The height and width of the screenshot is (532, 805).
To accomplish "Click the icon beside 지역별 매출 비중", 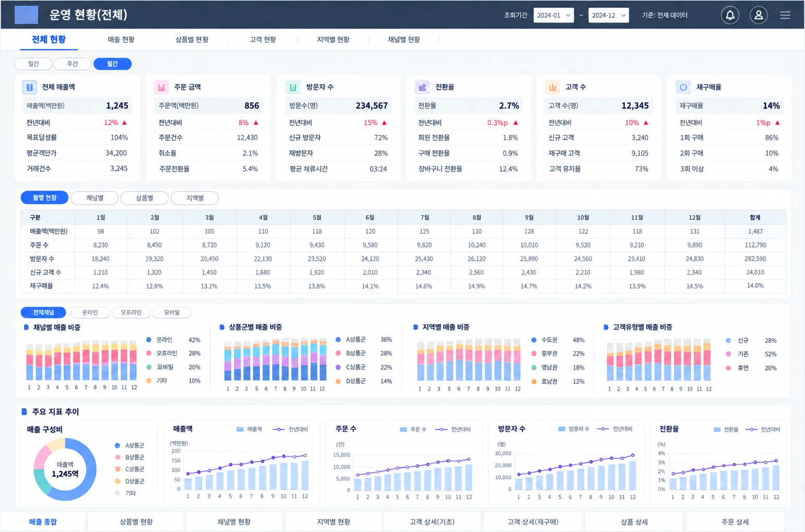I will point(416,327).
